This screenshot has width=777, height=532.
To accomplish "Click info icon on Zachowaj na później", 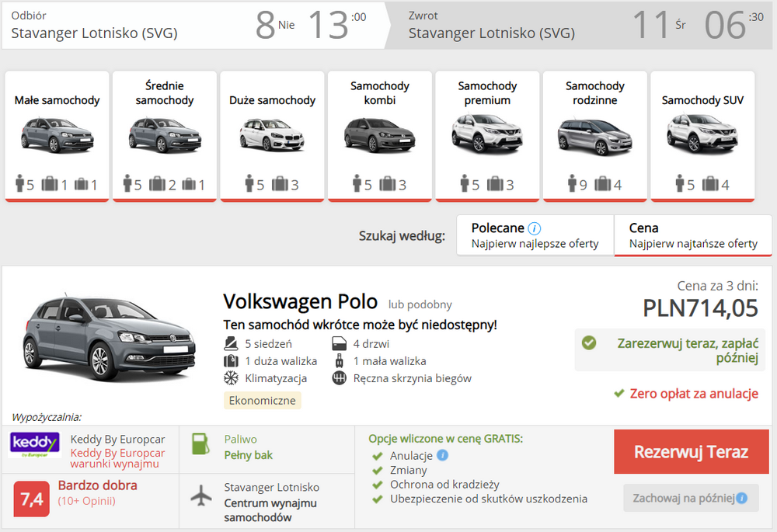I will point(741,499).
